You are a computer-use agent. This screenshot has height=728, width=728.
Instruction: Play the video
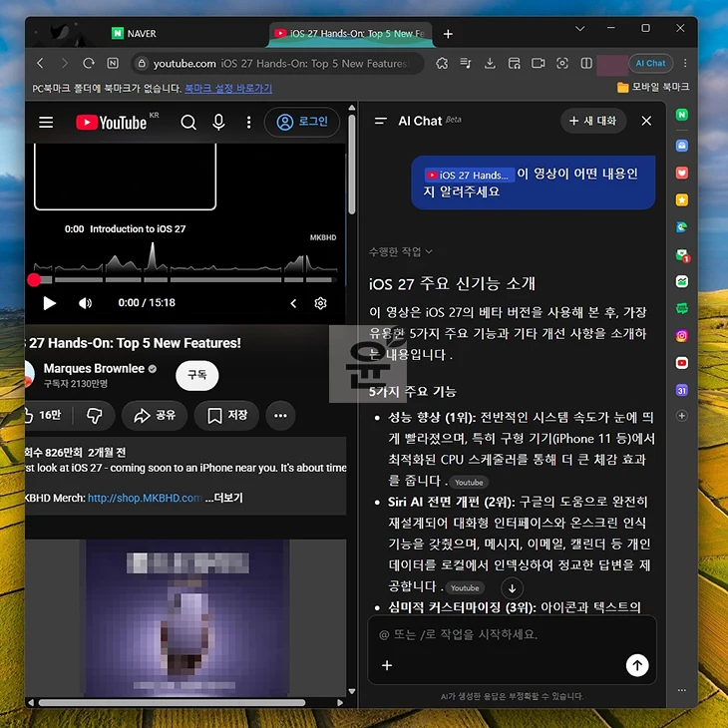[x=49, y=303]
